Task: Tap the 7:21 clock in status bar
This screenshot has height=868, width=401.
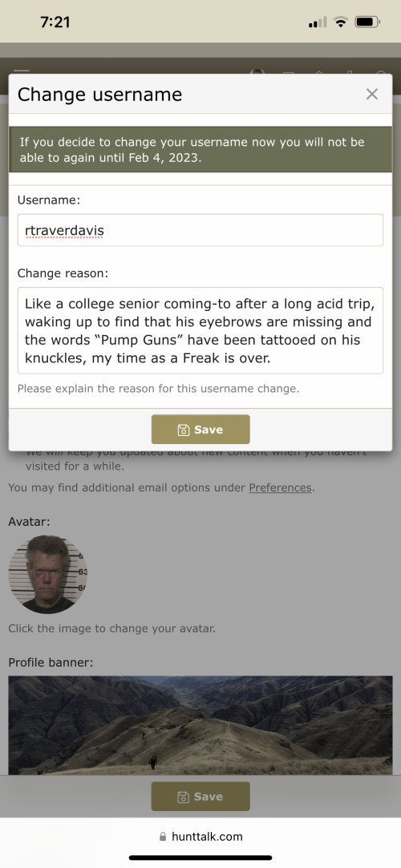Action: tap(55, 22)
